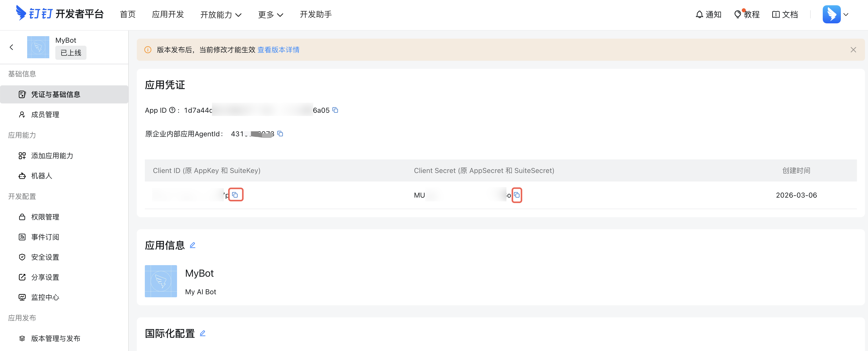Open 版本管理与发布 in the sidebar
868x351 pixels.
(x=56, y=338)
